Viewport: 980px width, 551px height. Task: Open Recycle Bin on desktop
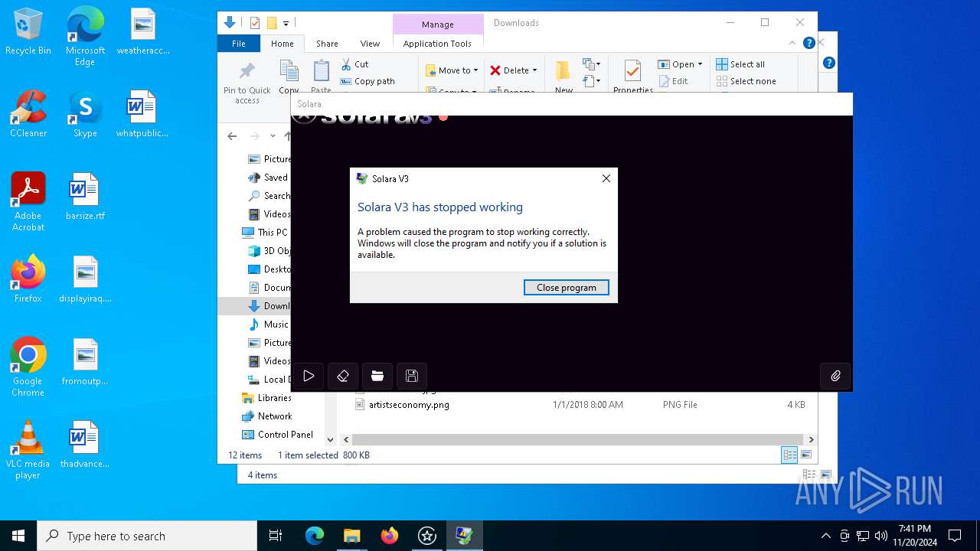point(28,33)
